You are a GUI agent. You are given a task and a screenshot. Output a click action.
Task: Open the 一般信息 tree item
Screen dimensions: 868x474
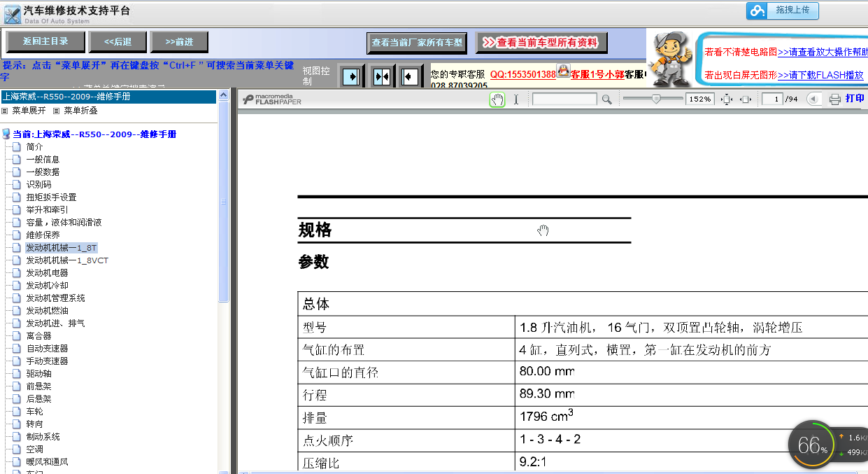[43, 160]
